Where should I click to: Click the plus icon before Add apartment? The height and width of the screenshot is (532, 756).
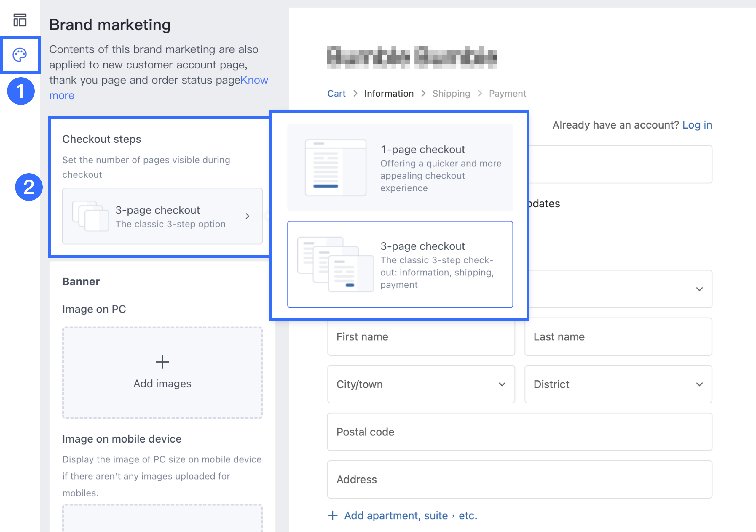[x=333, y=515]
